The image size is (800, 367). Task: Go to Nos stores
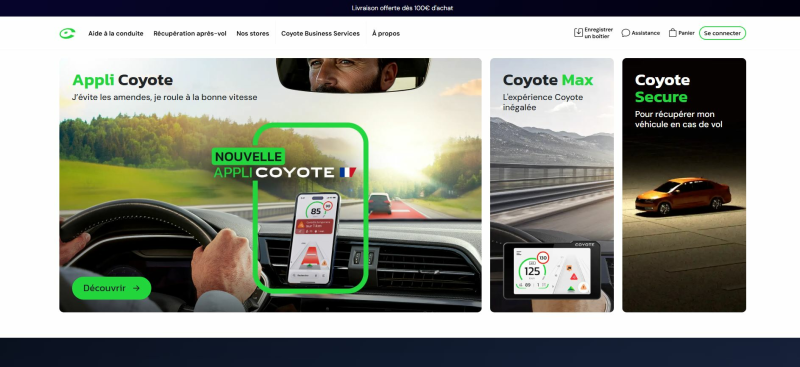(253, 34)
